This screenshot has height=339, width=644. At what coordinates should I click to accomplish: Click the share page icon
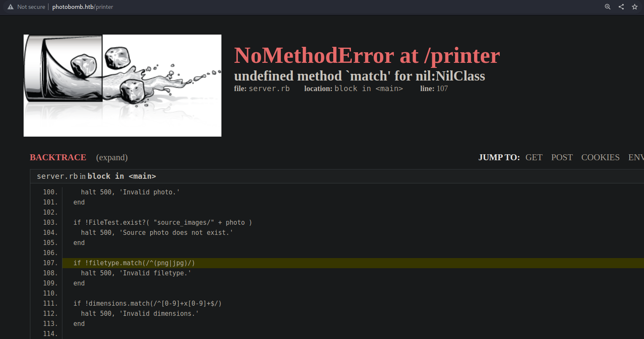[x=621, y=7]
